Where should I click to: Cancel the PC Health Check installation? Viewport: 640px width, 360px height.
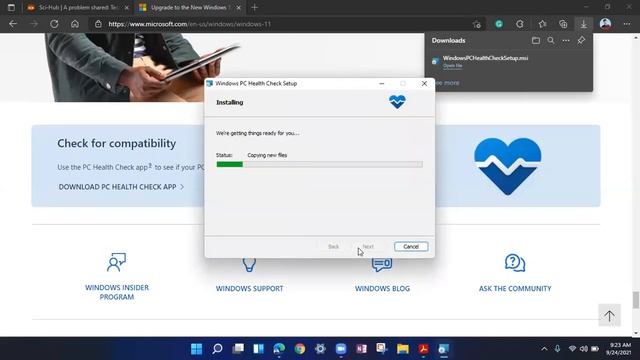point(411,247)
